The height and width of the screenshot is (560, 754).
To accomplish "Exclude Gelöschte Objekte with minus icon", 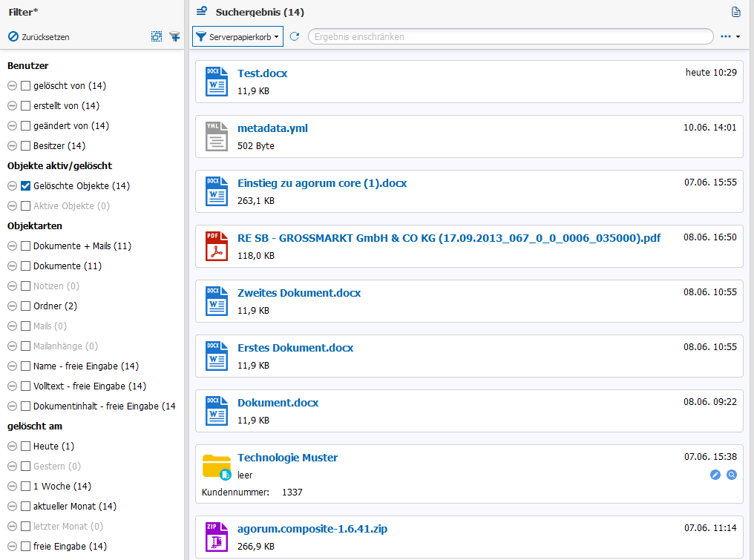I will coord(13,186).
